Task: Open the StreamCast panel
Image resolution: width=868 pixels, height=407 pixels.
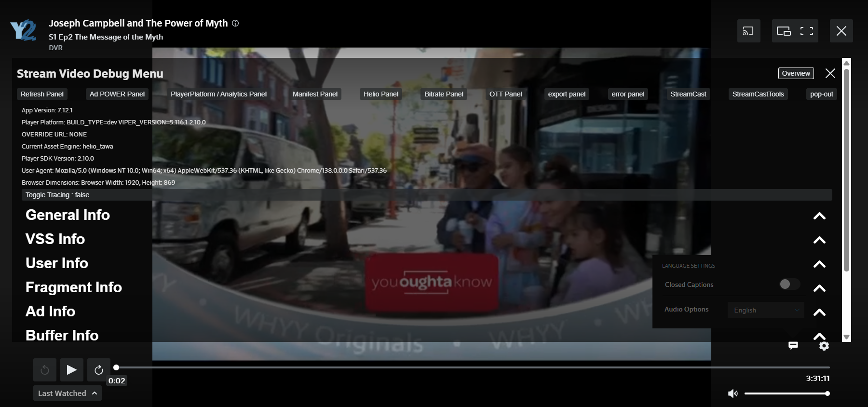Action: click(x=688, y=94)
